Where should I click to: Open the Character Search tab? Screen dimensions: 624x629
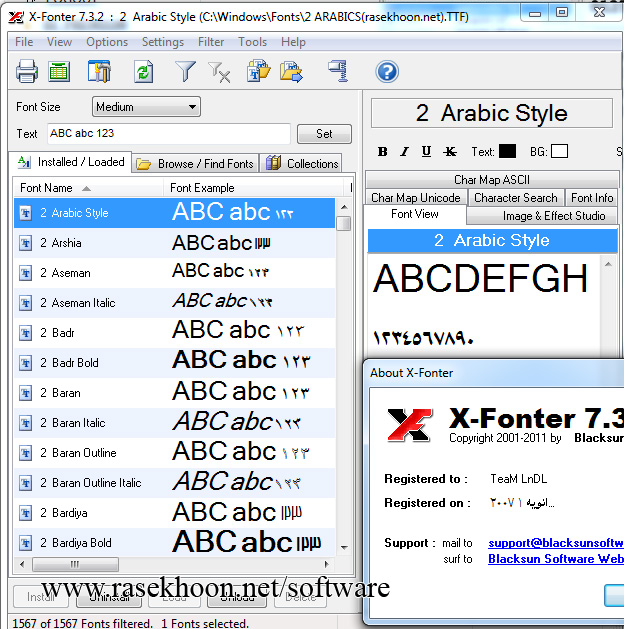click(x=516, y=197)
